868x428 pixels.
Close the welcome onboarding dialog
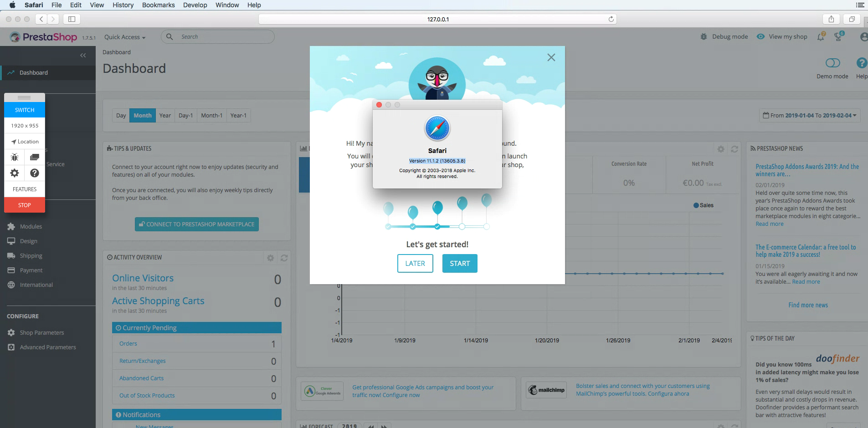coord(551,57)
